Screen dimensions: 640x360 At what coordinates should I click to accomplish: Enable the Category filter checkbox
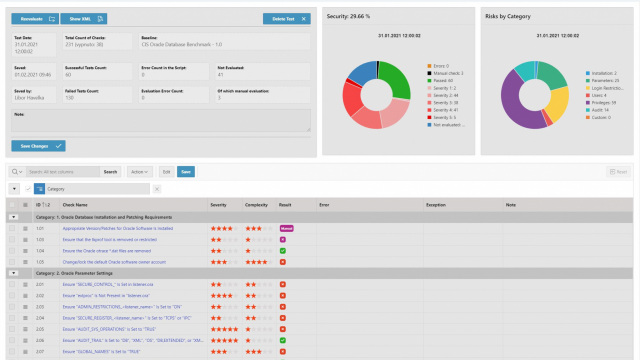tap(28, 189)
